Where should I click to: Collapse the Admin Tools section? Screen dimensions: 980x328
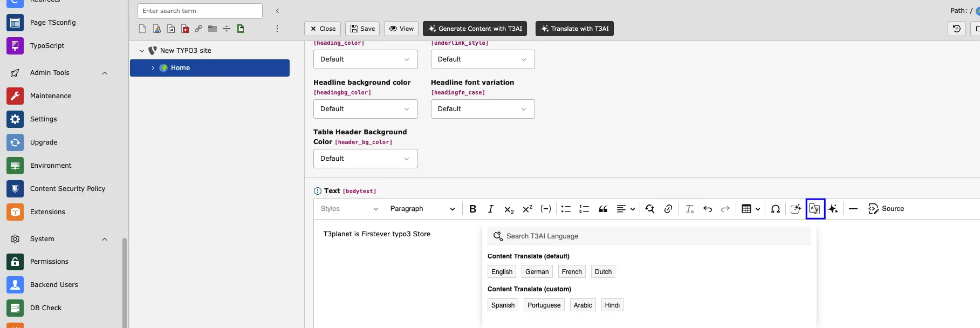[105, 73]
